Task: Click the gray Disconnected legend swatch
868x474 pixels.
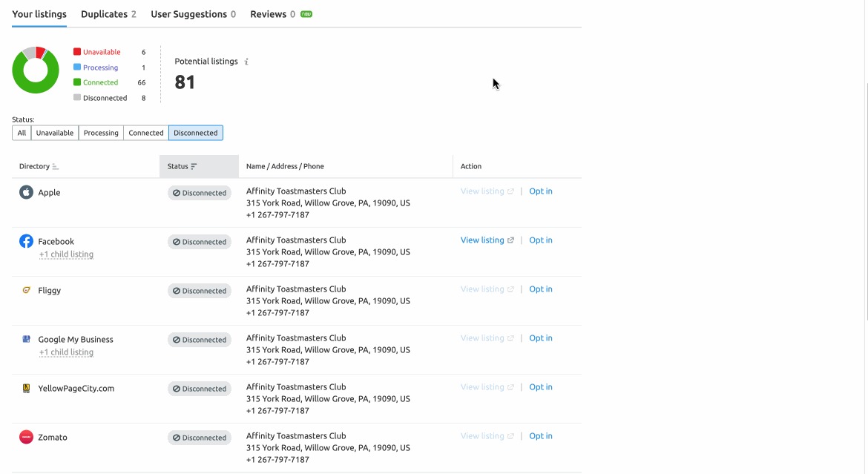Action: (x=77, y=97)
